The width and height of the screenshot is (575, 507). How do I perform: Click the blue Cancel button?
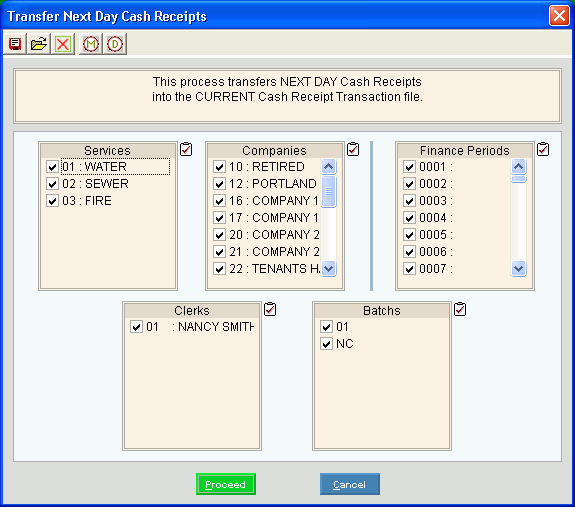[x=349, y=484]
